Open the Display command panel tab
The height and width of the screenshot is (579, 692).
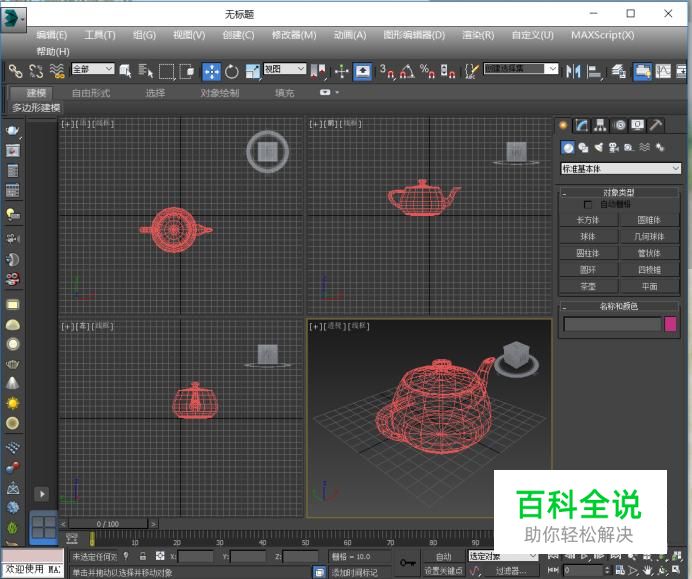pyautogui.click(x=637, y=126)
